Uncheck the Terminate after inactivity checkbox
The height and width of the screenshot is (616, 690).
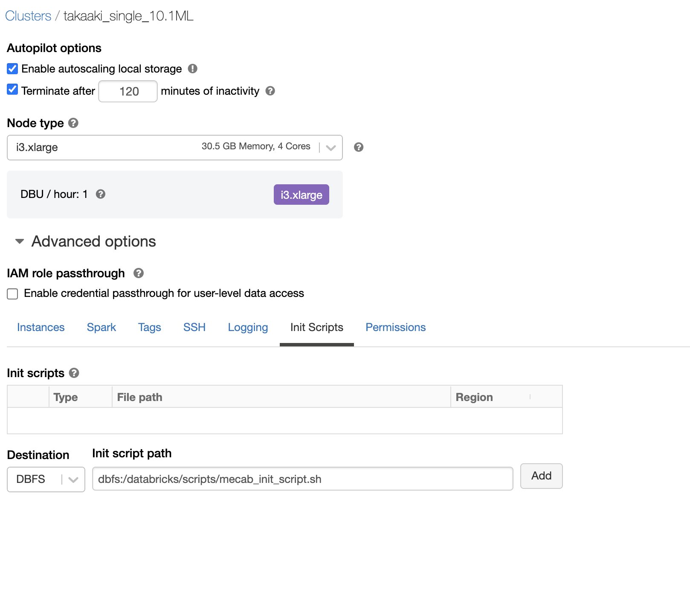13,90
